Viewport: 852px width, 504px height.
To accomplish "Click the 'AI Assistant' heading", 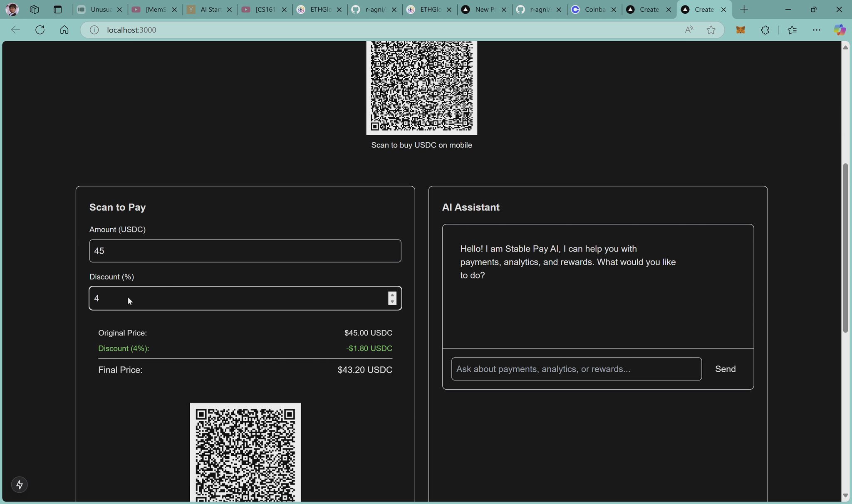I will 471,207.
